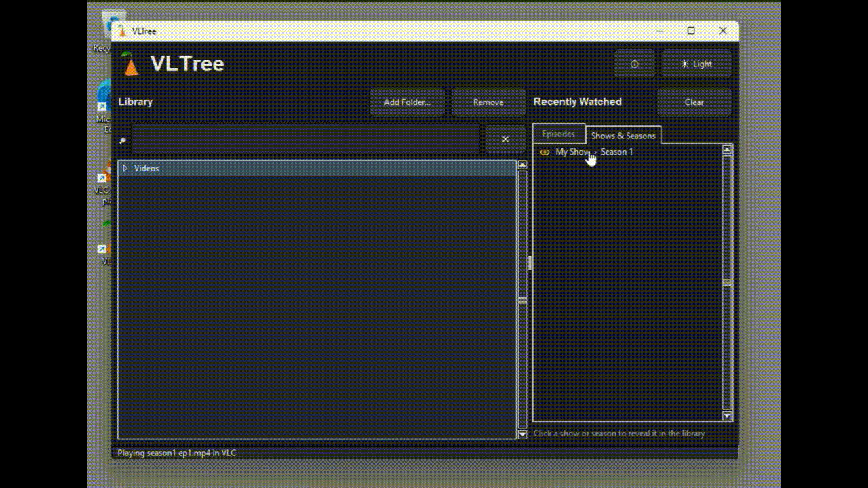Click the search magnifier icon

[x=123, y=140]
